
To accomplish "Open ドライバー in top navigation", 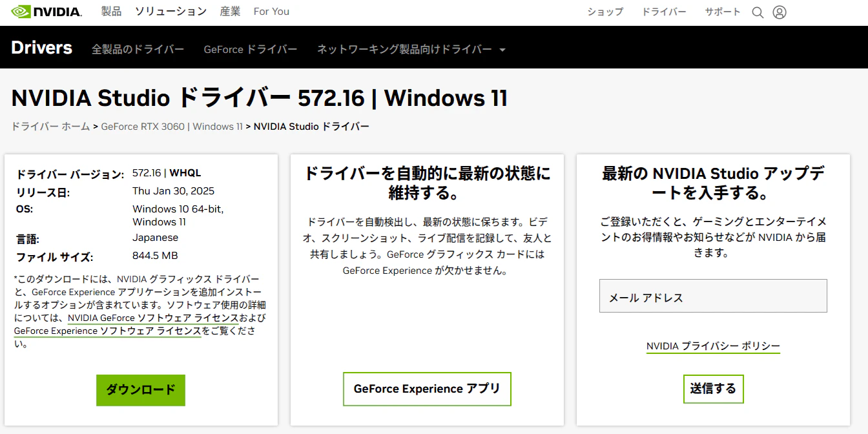I will (x=664, y=12).
